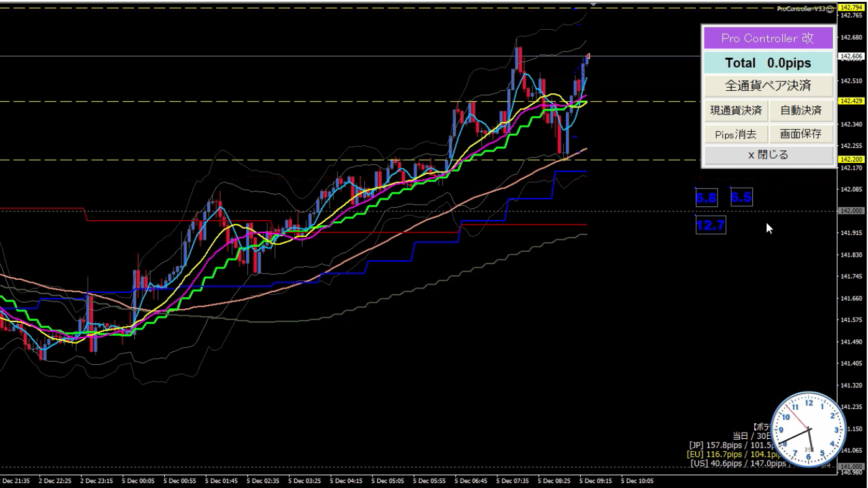Image resolution: width=868 pixels, height=488 pixels.
Task: Save the screen with 画面保存
Action: (x=801, y=134)
